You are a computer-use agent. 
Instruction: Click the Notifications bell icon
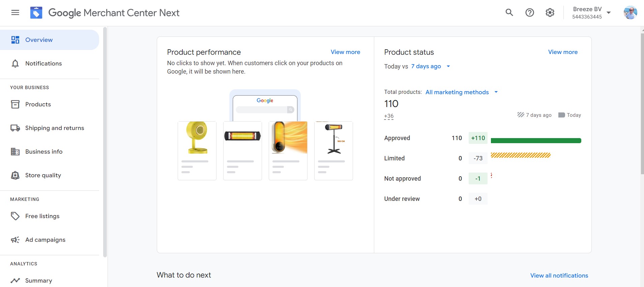coord(15,63)
